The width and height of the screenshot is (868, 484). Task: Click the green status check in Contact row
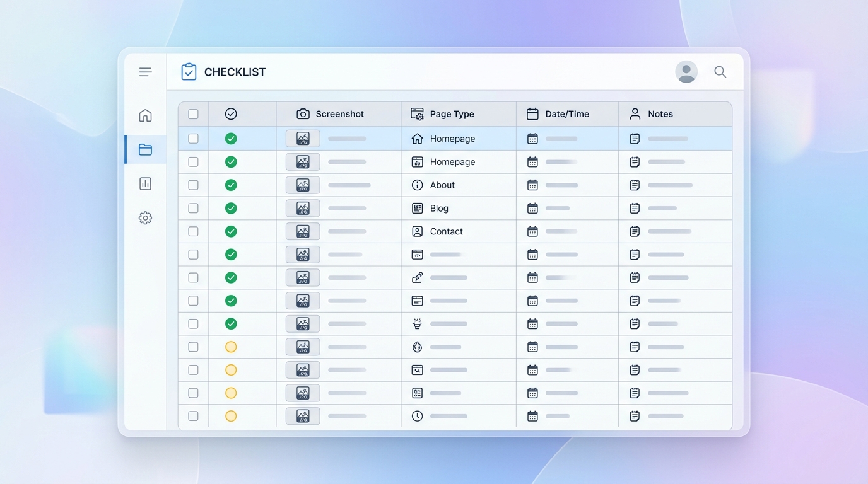click(x=231, y=231)
